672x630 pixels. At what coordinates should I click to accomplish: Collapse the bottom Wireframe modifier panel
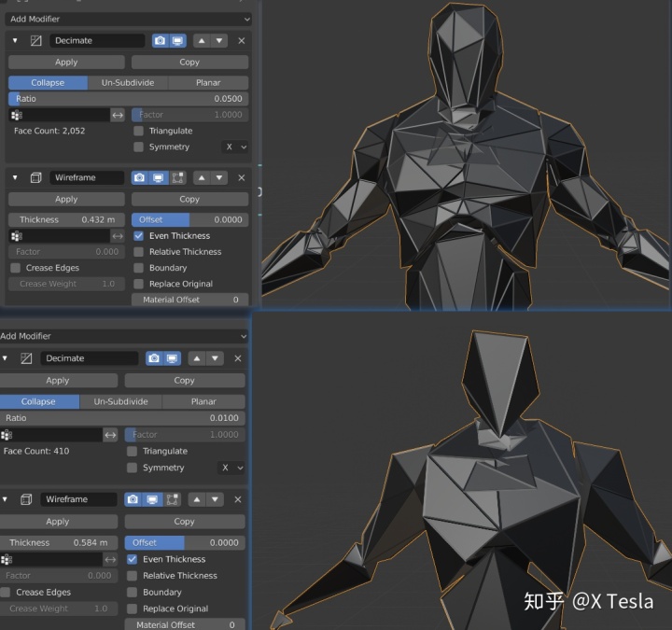(6, 499)
